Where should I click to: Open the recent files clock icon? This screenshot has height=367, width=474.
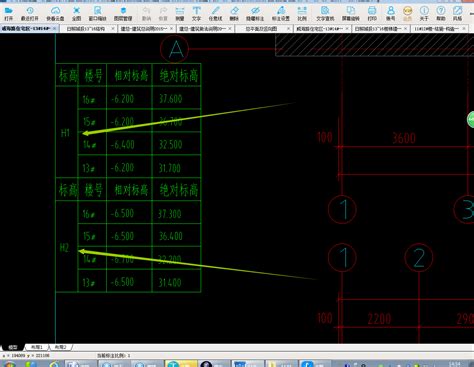30,13
